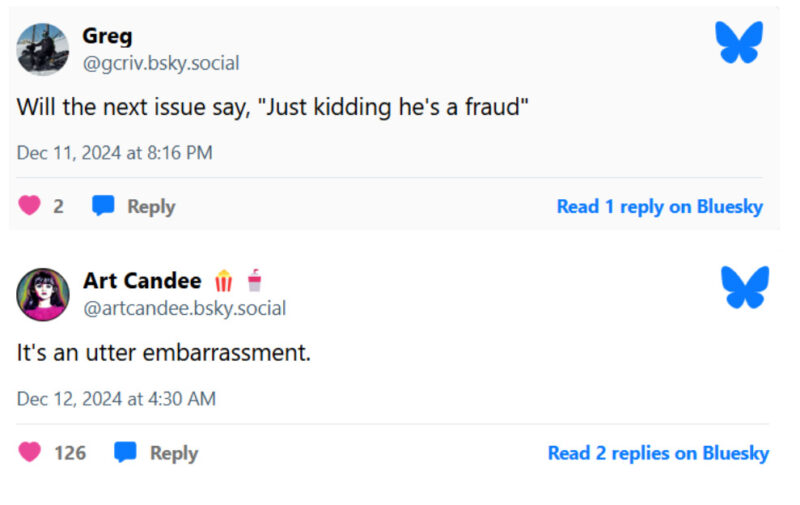The height and width of the screenshot is (505, 800).
Task: Visit the @gcriv.bsky.social handle
Action: coord(161,63)
